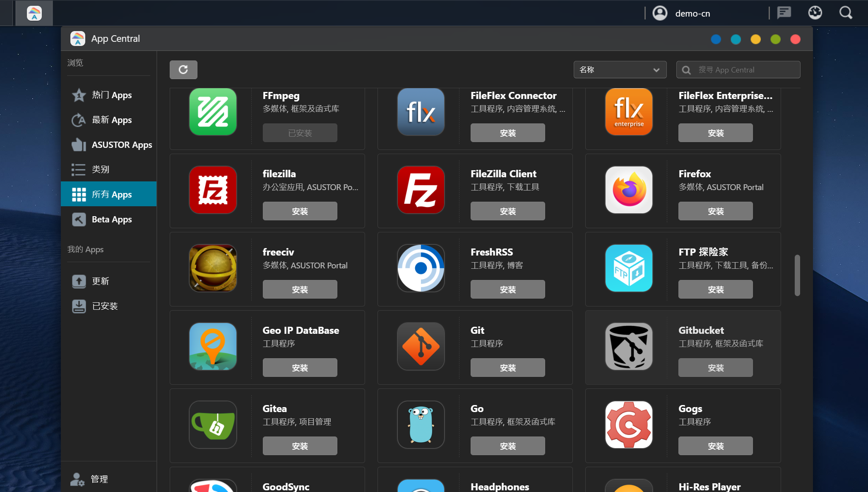Open 热门 Apps section

pyautogui.click(x=109, y=94)
